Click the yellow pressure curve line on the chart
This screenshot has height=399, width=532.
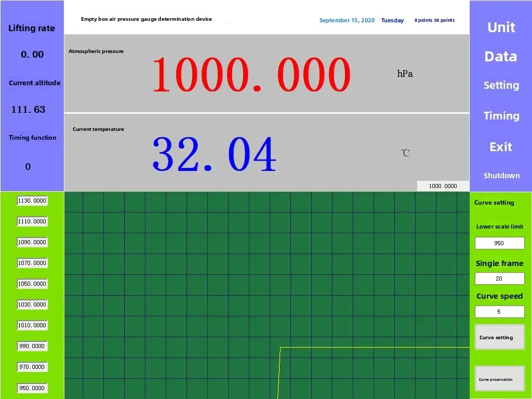[x=373, y=348]
